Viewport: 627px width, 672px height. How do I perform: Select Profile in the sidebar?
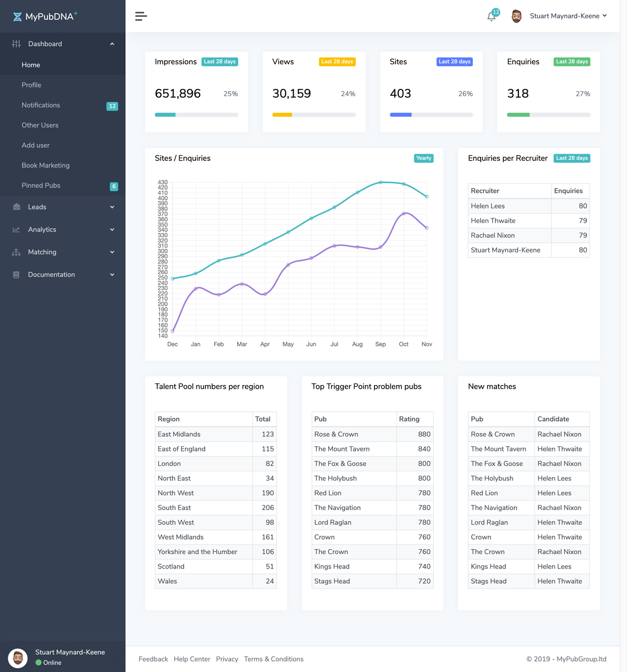pyautogui.click(x=31, y=85)
